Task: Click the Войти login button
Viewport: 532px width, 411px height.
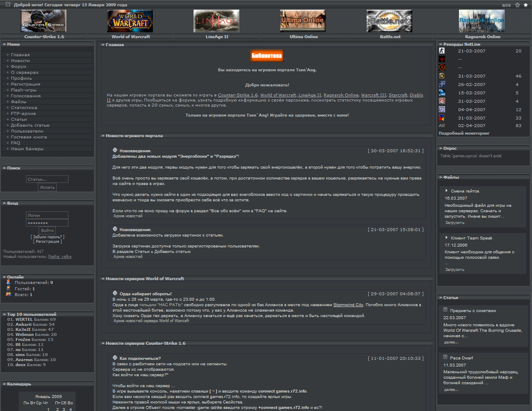Action: 47,230
